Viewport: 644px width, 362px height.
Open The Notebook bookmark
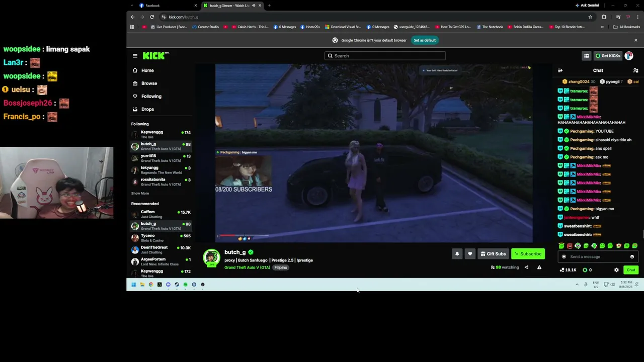pyautogui.click(x=490, y=27)
